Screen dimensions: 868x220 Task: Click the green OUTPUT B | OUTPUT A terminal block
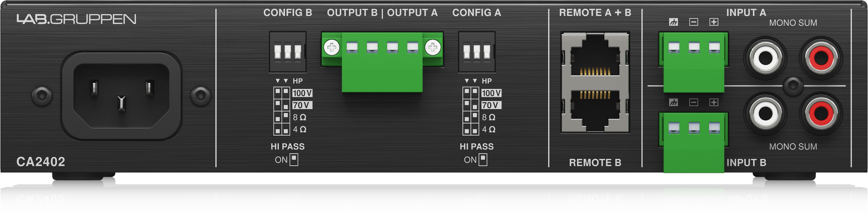point(382,61)
